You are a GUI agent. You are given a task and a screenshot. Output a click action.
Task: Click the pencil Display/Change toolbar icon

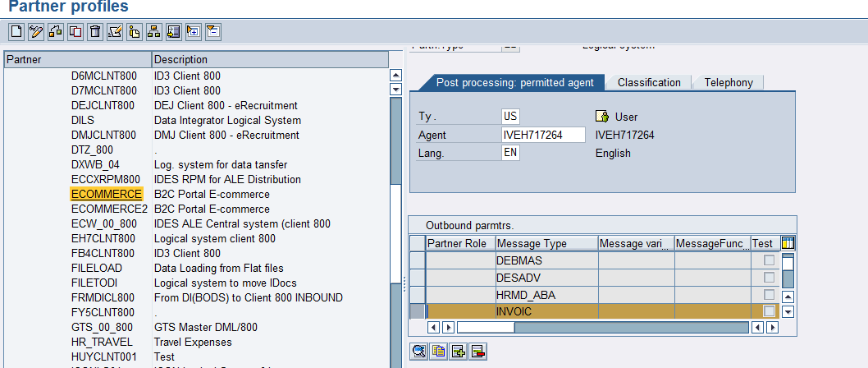click(35, 32)
